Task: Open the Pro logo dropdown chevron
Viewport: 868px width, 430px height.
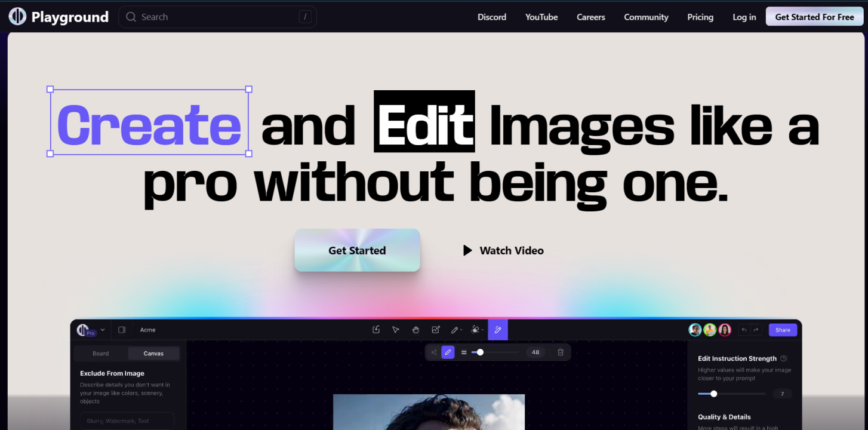Action: (x=103, y=330)
